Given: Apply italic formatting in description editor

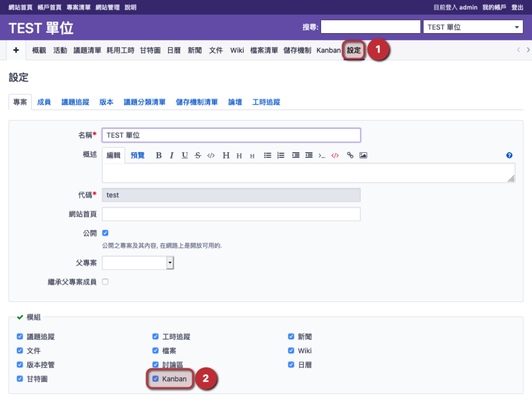Looking at the screenshot, I should 171,155.
